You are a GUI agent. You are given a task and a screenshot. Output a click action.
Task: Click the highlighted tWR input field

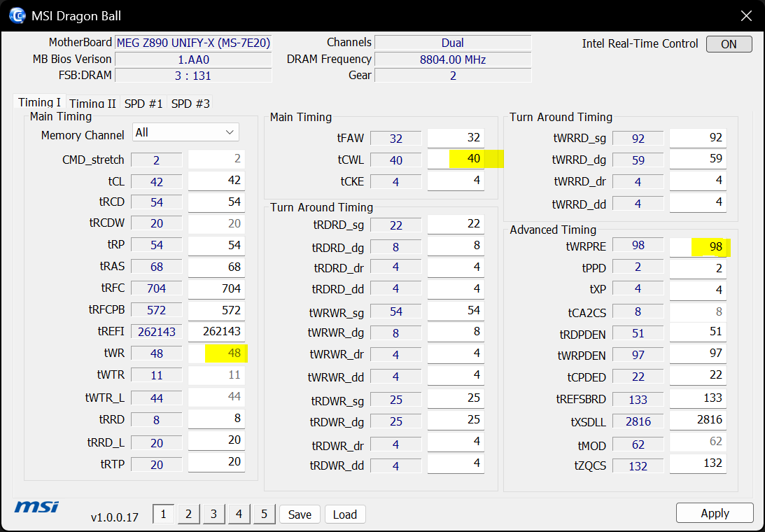click(x=216, y=353)
